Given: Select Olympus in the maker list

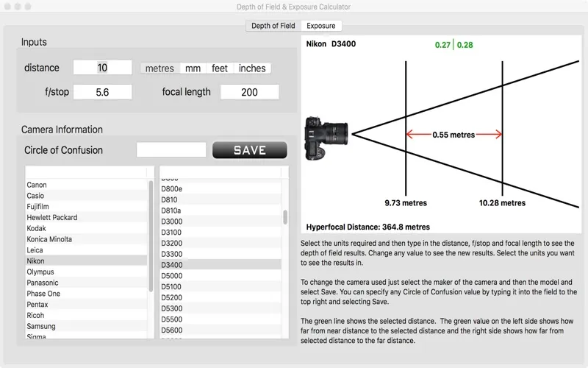Looking at the screenshot, I should coord(86,272).
